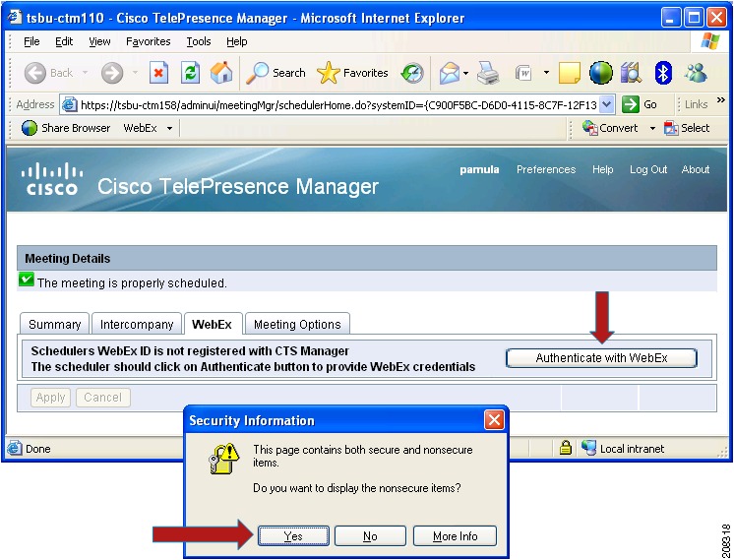The height and width of the screenshot is (560, 734).
Task: Click the Links toolbar label
Action: coord(696,104)
